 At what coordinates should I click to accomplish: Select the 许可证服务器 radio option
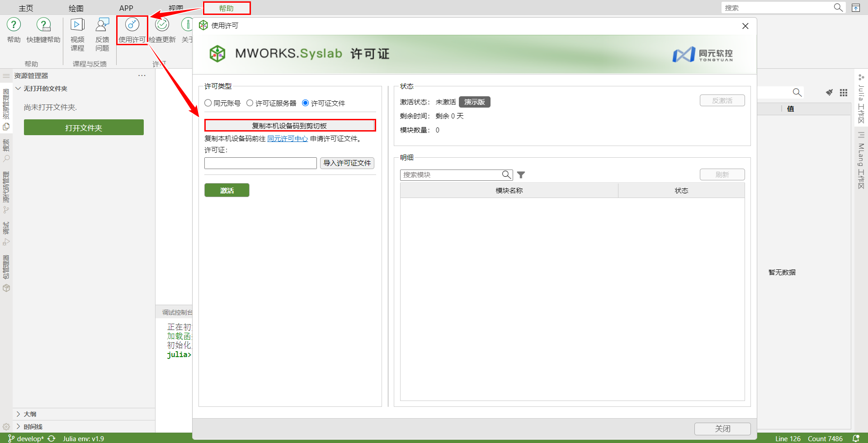[x=250, y=103]
